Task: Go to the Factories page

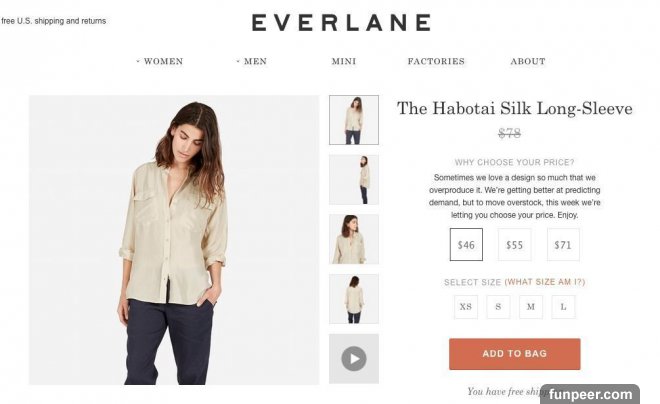Action: [436, 61]
